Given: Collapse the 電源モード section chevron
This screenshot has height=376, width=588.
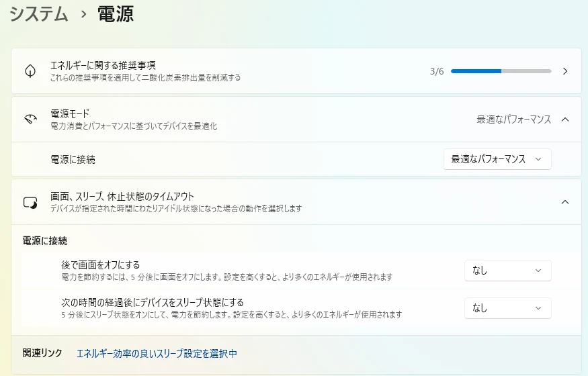Looking at the screenshot, I should 565,120.
